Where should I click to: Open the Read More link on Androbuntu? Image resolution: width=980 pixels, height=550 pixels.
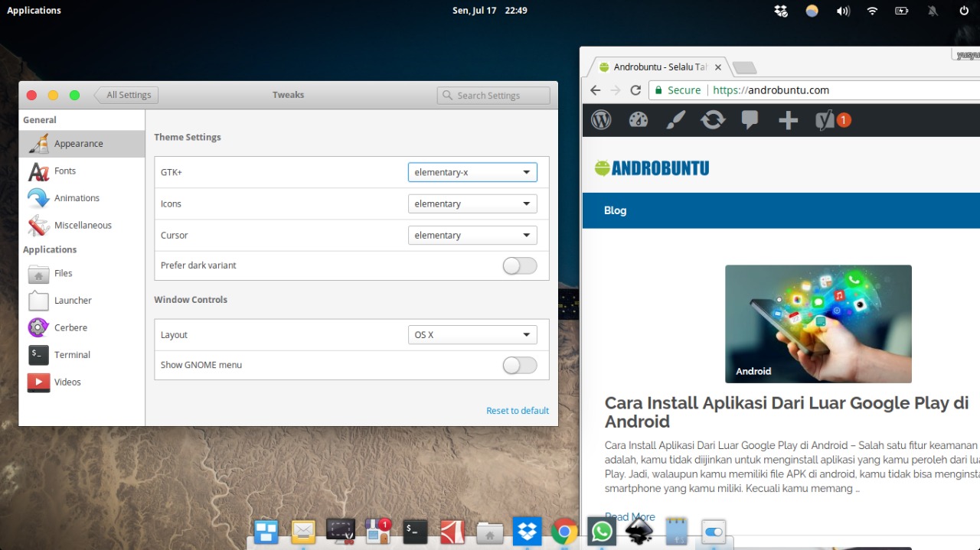tap(629, 516)
